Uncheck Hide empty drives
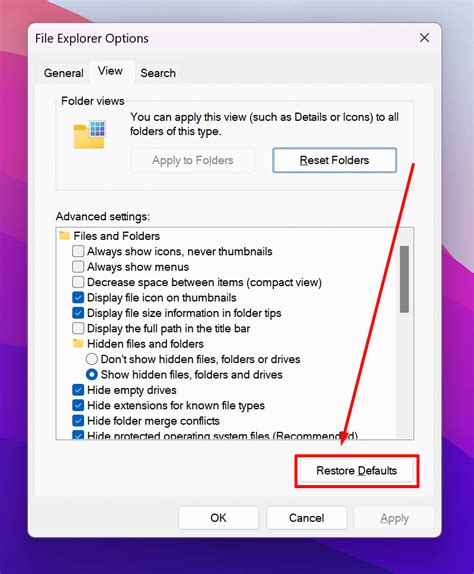The image size is (474, 574). pos(78,390)
